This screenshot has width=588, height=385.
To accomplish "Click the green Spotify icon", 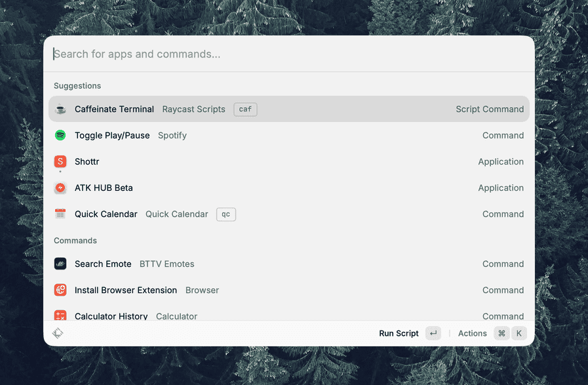I will click(60, 135).
